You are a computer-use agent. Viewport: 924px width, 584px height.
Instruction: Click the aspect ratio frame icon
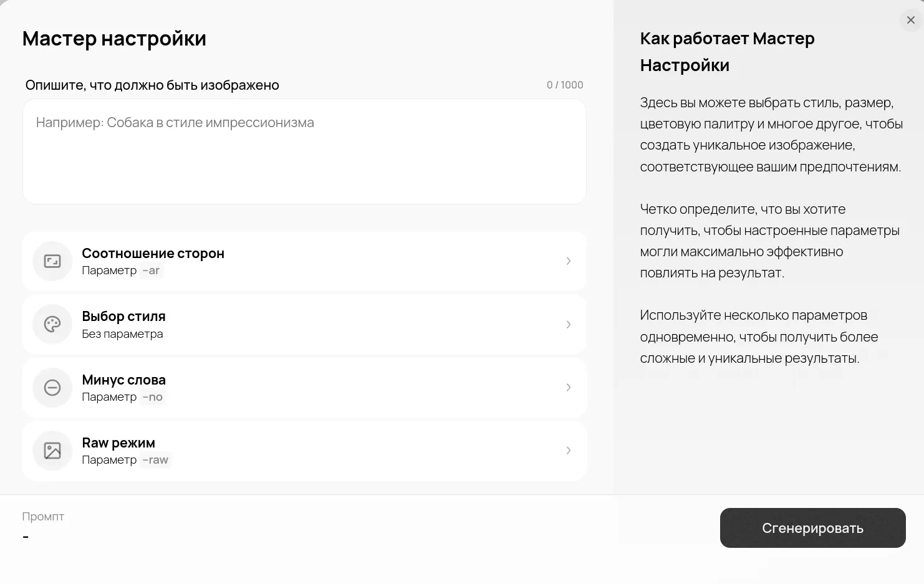(x=52, y=261)
